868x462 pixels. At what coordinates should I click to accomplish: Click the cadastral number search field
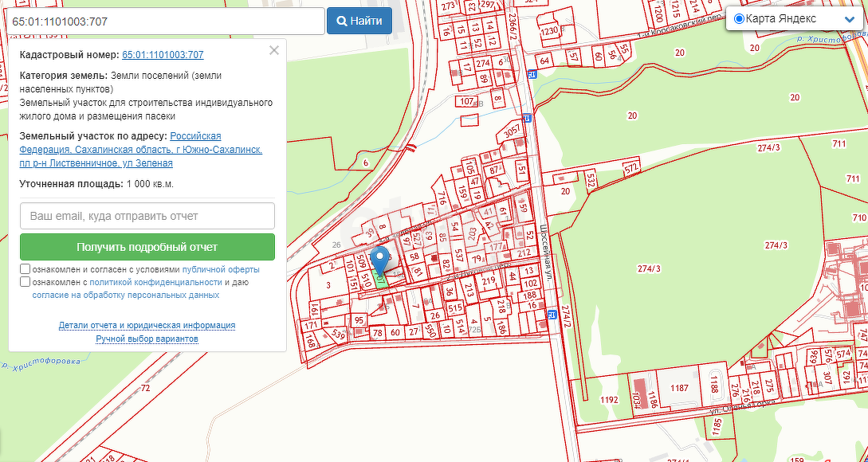click(x=163, y=22)
